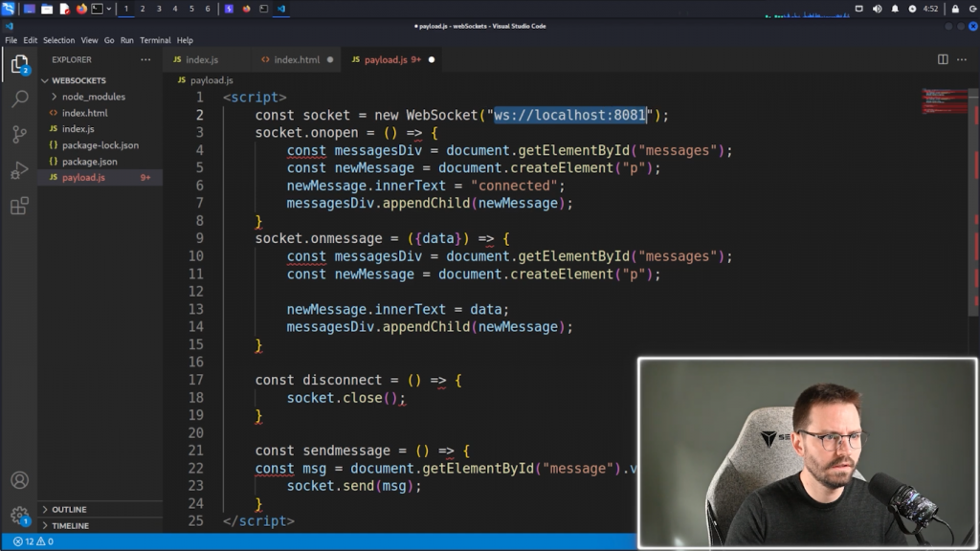Switch to workspace 3
Image resolution: width=980 pixels, height=551 pixels.
[159, 9]
